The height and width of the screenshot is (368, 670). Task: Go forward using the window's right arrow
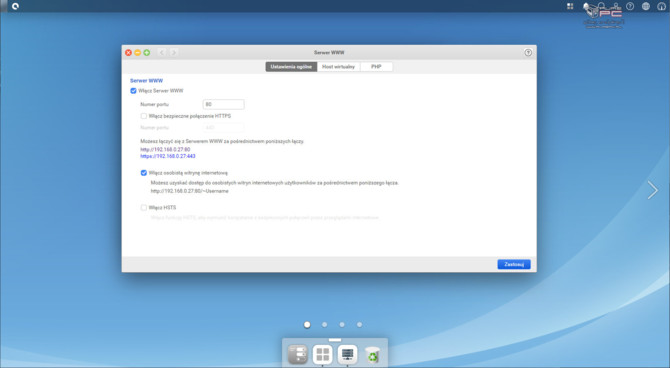point(173,53)
